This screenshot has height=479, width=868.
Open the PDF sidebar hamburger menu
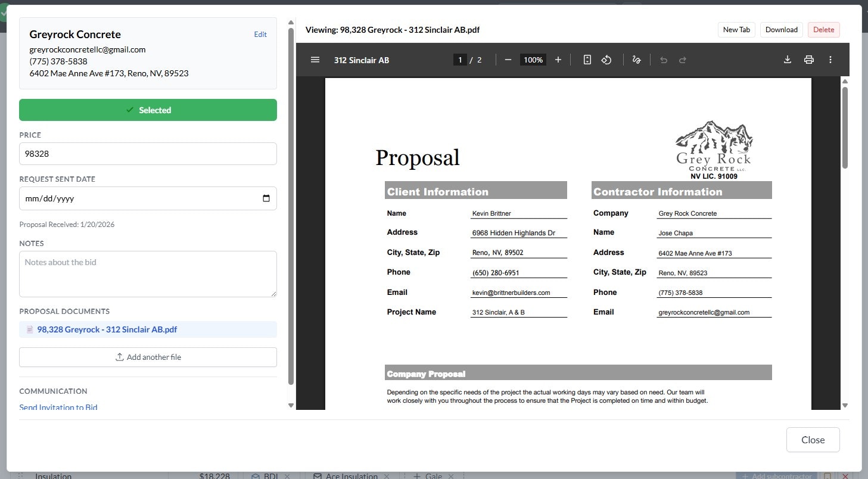[x=315, y=60]
